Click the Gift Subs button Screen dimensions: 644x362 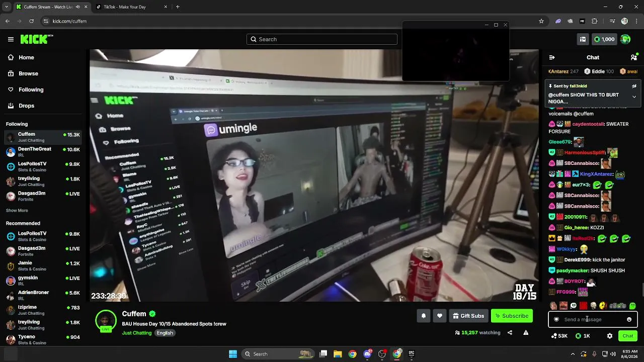[468, 316]
